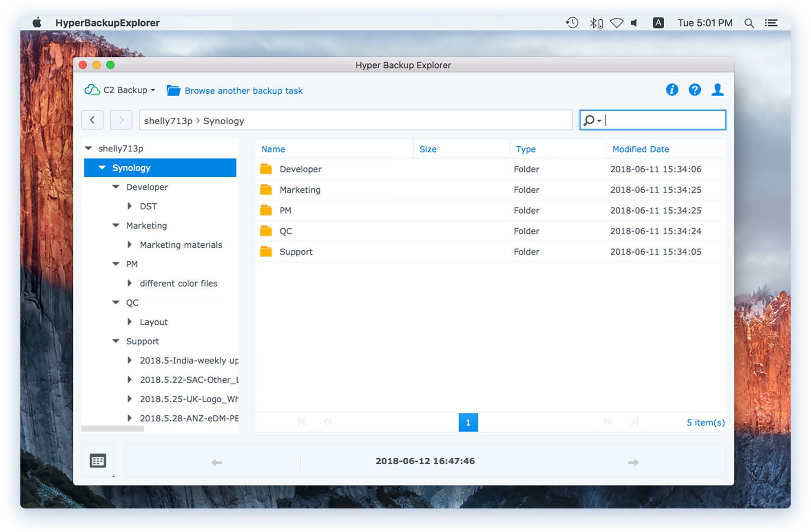Image resolution: width=811 pixels, height=532 pixels.
Task: Collapse the PM tree node
Action: (116, 264)
